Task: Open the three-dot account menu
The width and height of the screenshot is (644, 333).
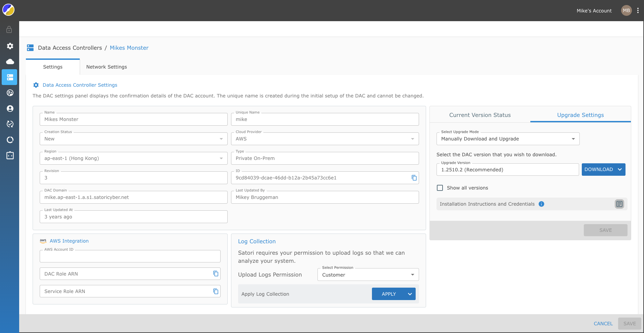Action: click(638, 10)
